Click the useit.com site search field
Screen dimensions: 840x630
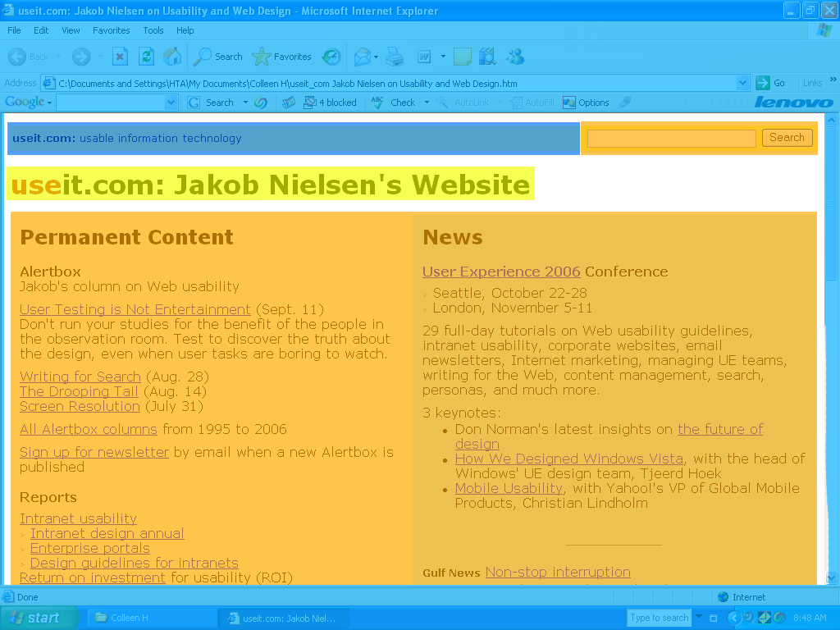[671, 139]
